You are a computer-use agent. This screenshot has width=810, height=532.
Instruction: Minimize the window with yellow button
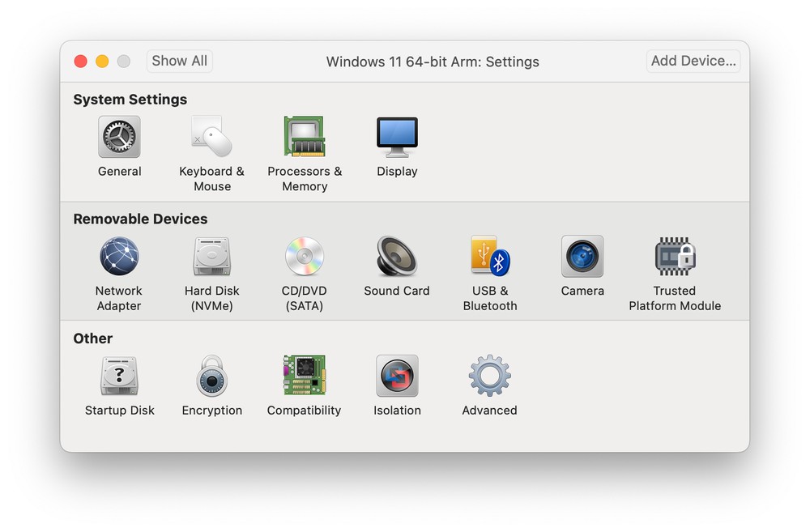tap(102, 62)
